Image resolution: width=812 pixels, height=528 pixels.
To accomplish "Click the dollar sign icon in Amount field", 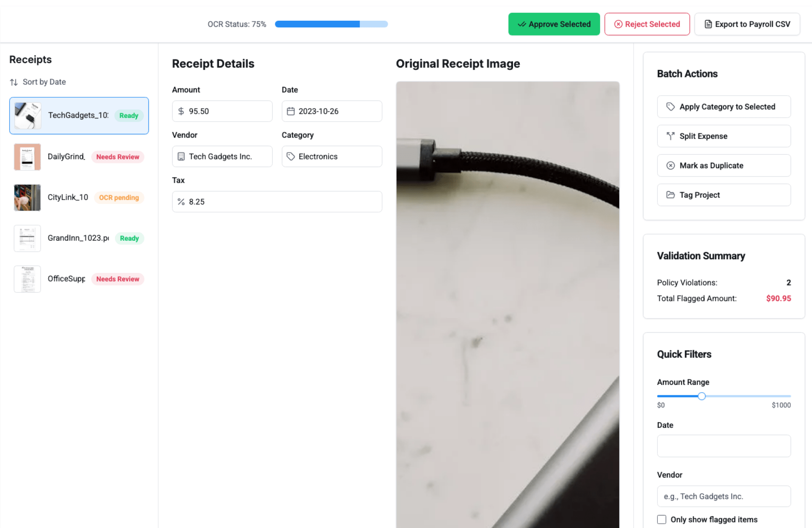I will 181,111.
